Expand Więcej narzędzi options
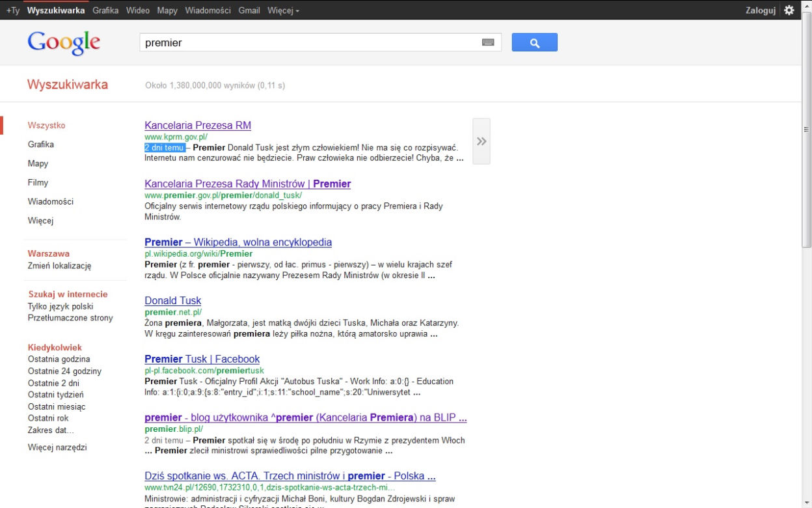The height and width of the screenshot is (508, 812). [57, 447]
